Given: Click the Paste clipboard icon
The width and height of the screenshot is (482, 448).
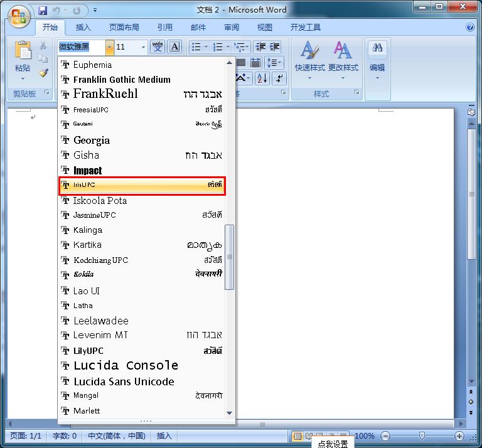Looking at the screenshot, I should pyautogui.click(x=23, y=50).
